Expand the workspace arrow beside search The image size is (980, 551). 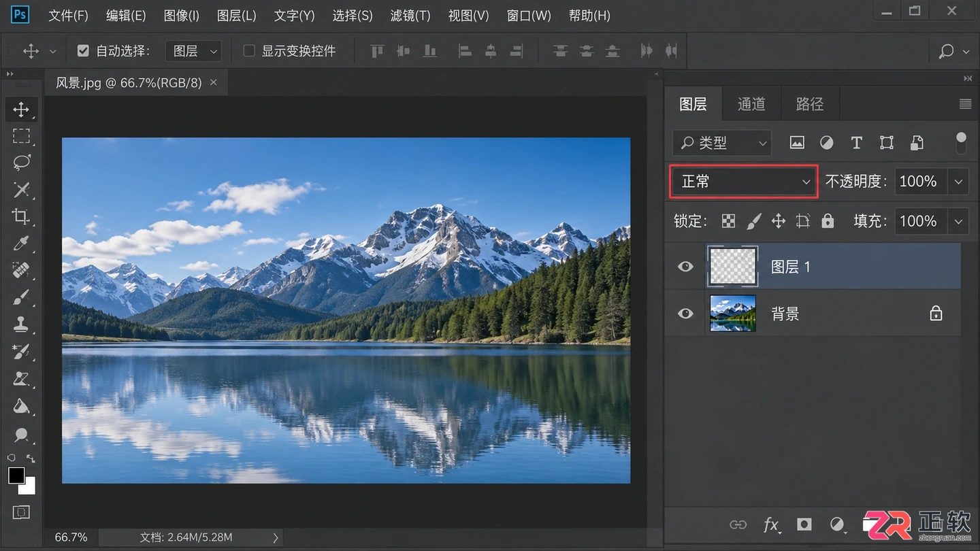966,51
